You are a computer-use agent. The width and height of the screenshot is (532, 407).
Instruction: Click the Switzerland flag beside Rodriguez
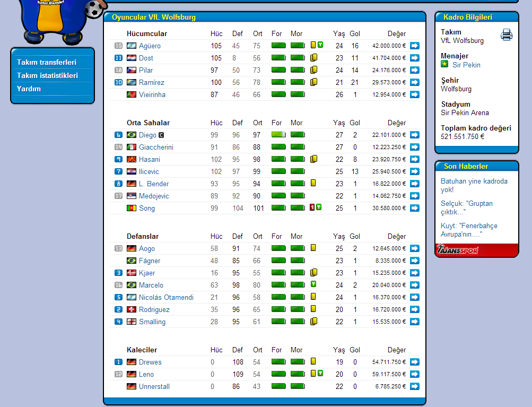click(x=132, y=309)
